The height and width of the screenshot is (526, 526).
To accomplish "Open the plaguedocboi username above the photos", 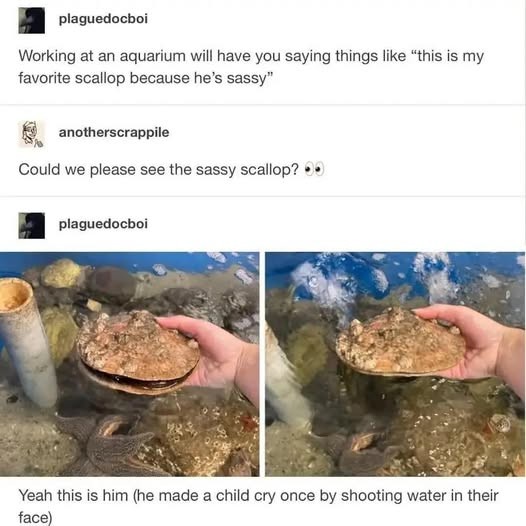I will coord(103,224).
